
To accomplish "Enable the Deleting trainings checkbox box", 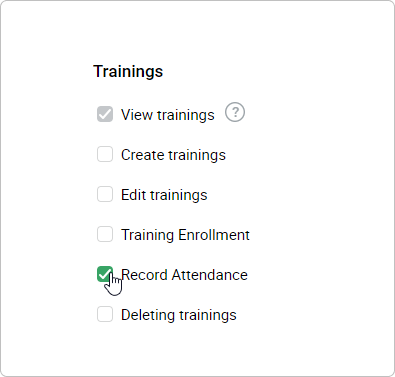I will [105, 314].
